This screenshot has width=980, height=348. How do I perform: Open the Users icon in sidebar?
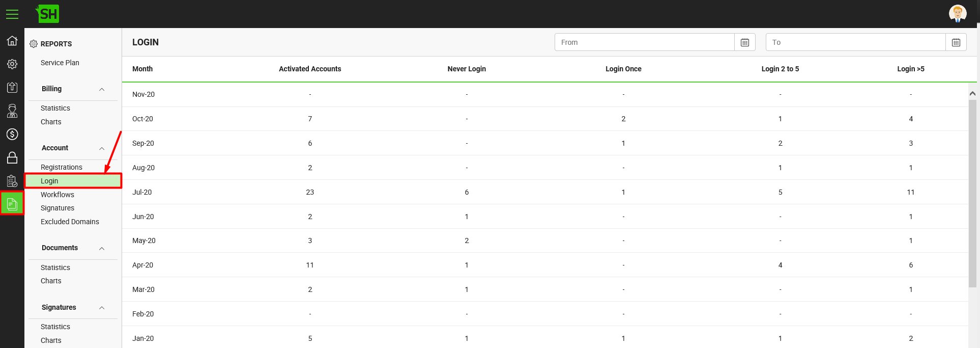[x=12, y=111]
